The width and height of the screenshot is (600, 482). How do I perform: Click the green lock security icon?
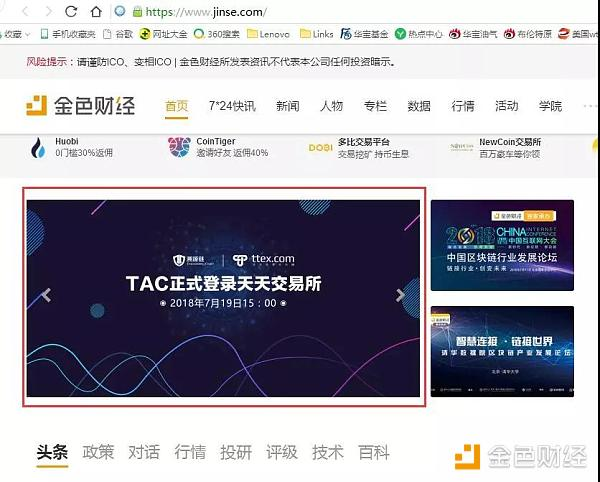(137, 12)
